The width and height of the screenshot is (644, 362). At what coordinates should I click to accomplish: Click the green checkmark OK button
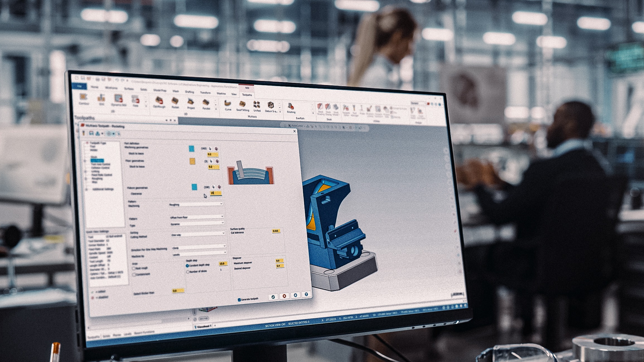click(x=273, y=297)
